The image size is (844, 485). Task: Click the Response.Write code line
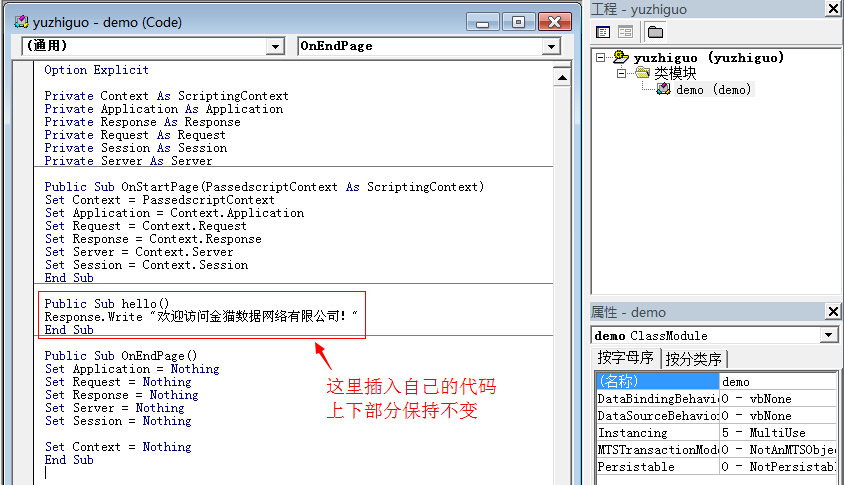[x=201, y=317]
